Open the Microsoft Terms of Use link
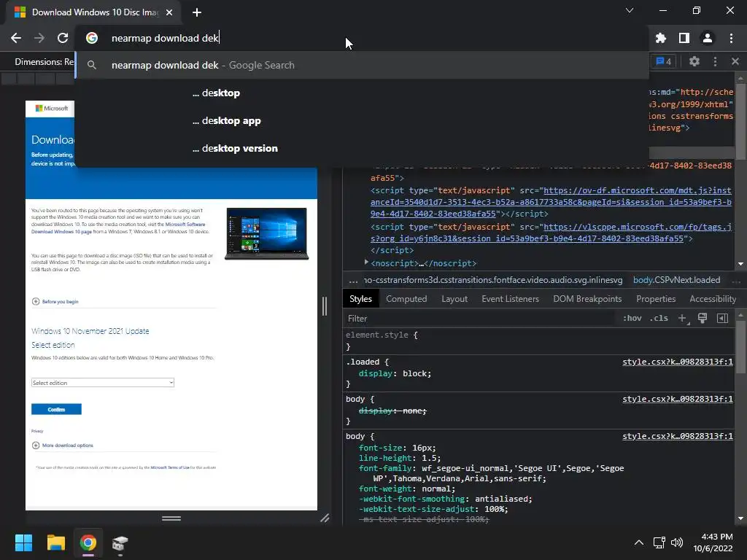Image resolution: width=747 pixels, height=560 pixels. (170, 467)
